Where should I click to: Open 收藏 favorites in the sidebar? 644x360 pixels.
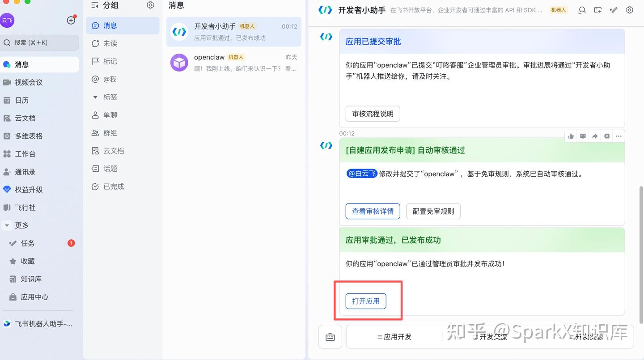[x=39, y=261]
